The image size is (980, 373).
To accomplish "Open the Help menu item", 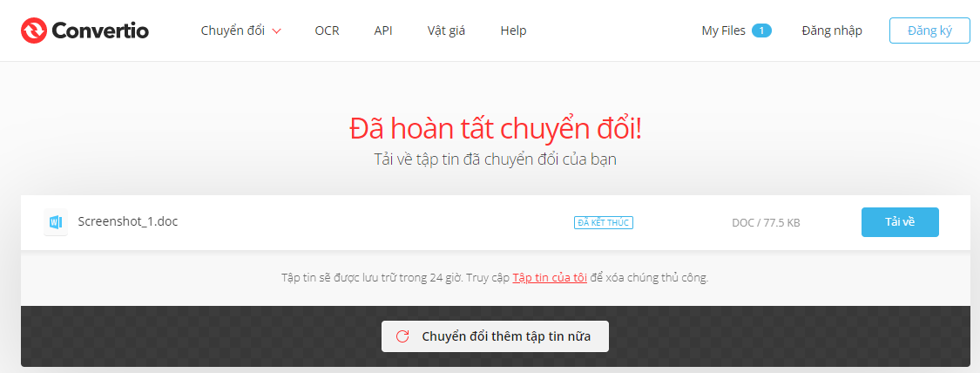I will click(513, 31).
